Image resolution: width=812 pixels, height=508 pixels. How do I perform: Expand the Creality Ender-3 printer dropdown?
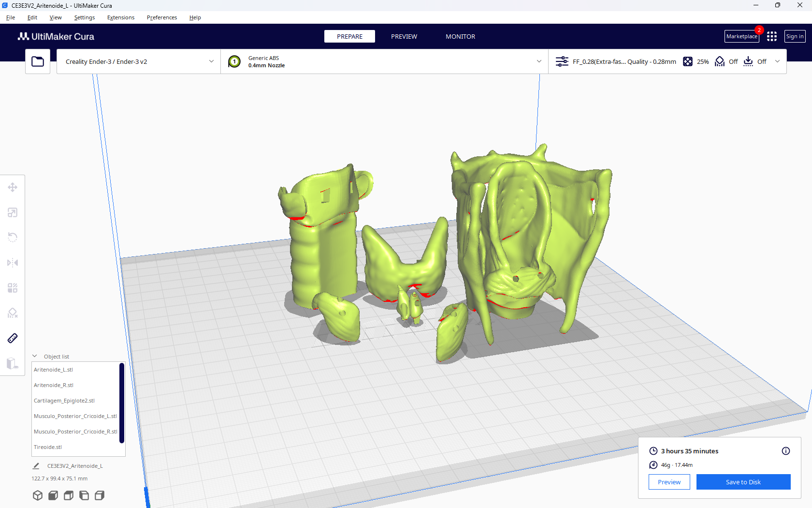[x=139, y=61]
